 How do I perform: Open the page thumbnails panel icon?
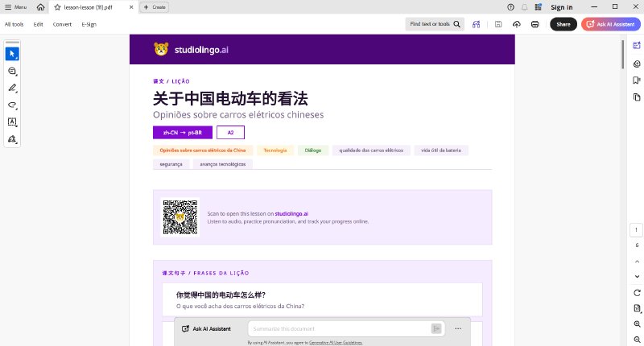[636, 97]
